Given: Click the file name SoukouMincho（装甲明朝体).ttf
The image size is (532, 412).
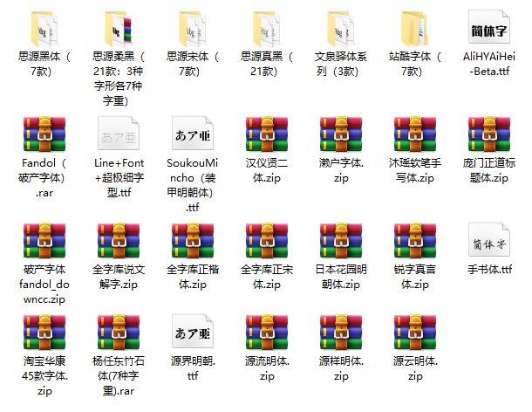Looking at the screenshot, I should (193, 185).
